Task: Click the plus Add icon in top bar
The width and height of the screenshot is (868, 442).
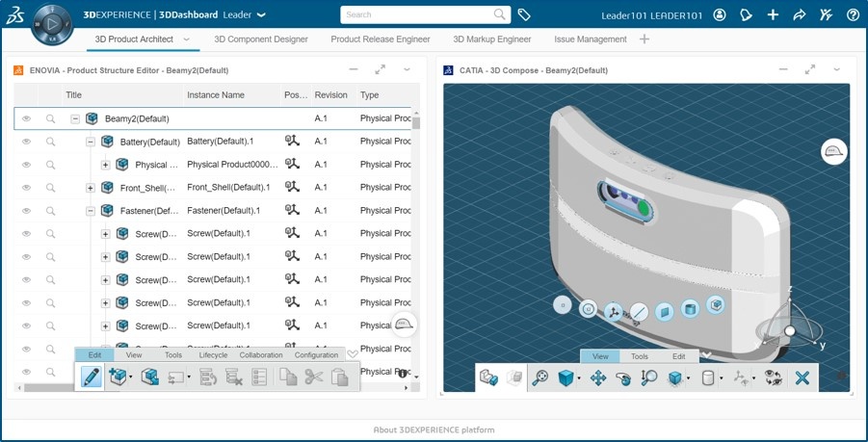Action: pos(773,15)
